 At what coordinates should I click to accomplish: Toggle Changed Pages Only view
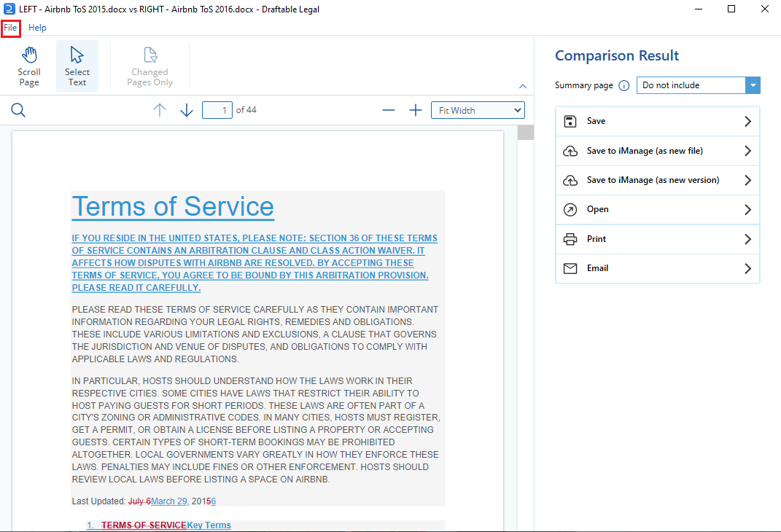pyautogui.click(x=150, y=67)
